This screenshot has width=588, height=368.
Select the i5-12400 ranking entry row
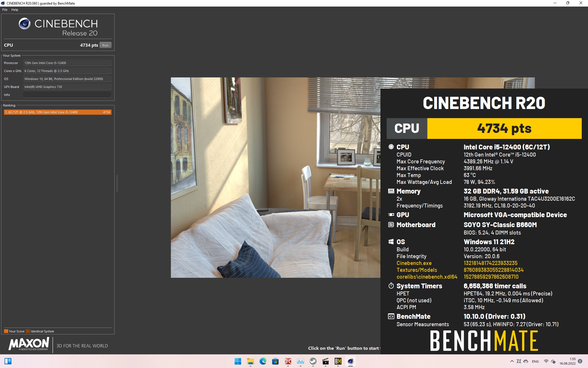[x=58, y=112]
